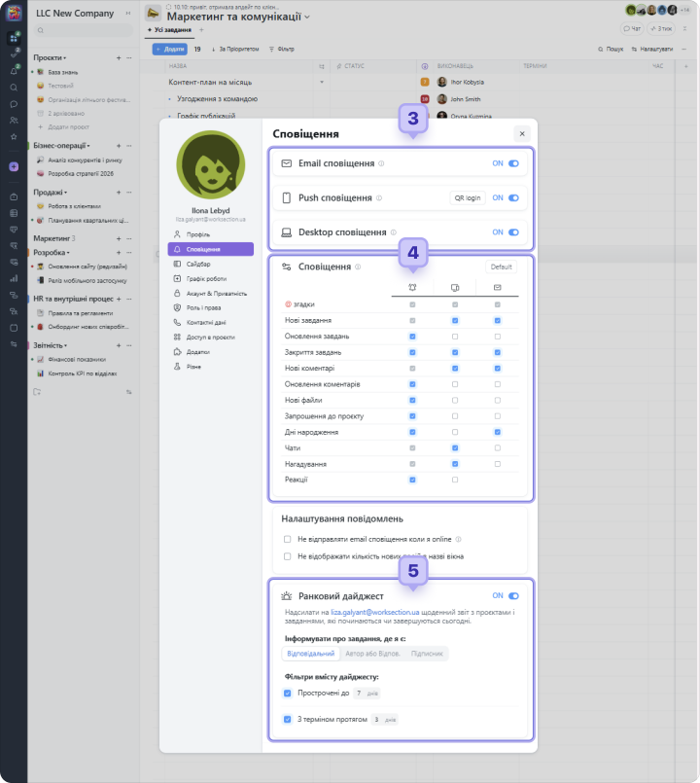Click the email envelope column icon in table
The width and height of the screenshot is (700, 783).
[x=497, y=287]
